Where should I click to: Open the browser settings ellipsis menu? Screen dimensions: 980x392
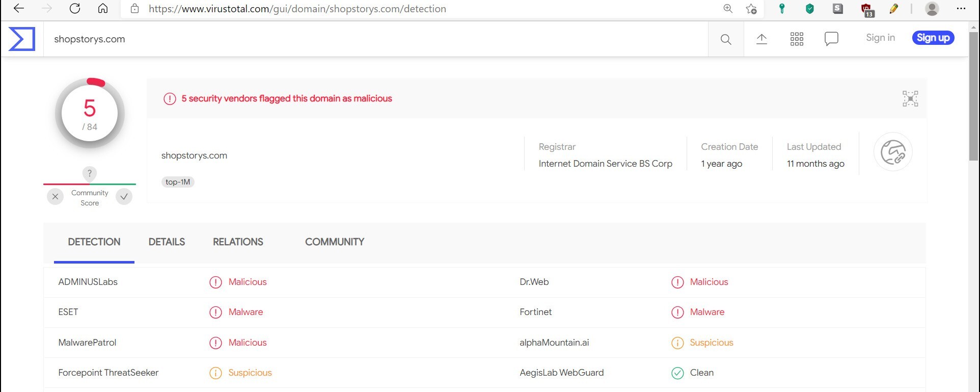[961, 9]
